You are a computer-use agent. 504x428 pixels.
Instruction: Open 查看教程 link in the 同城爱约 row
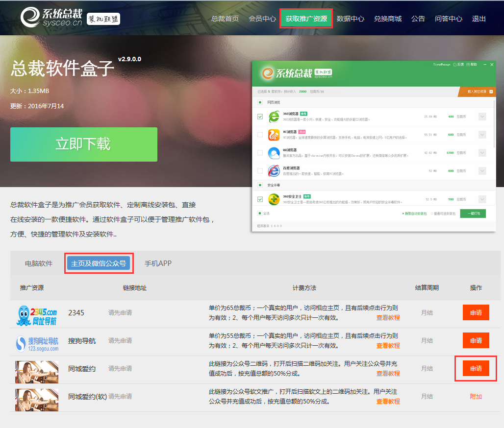(x=388, y=374)
